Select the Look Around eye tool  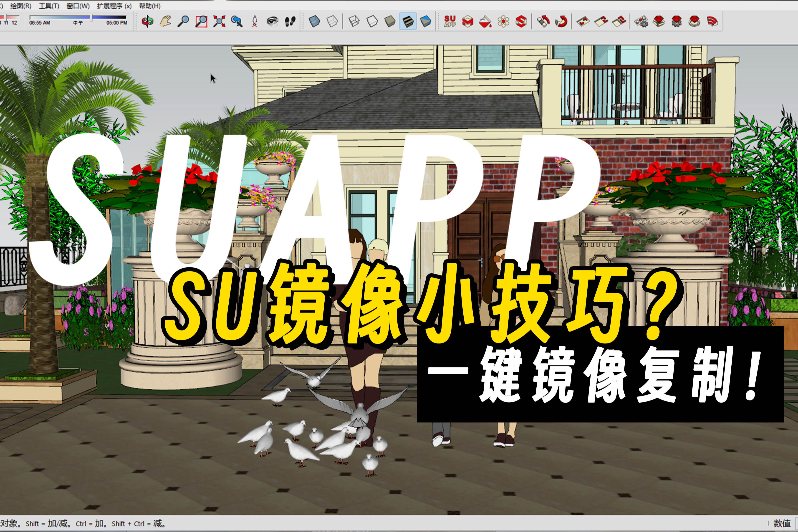[272, 22]
